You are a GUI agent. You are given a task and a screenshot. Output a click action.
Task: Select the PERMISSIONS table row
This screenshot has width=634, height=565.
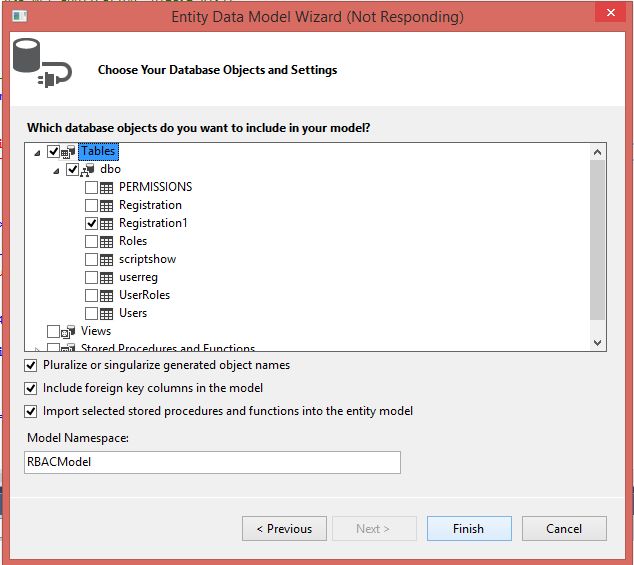coord(155,187)
